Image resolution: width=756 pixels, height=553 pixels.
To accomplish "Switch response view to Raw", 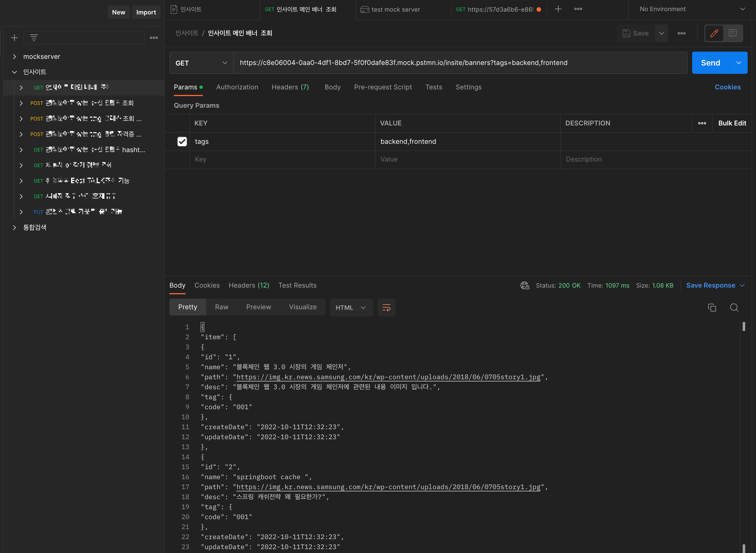I will (x=221, y=307).
